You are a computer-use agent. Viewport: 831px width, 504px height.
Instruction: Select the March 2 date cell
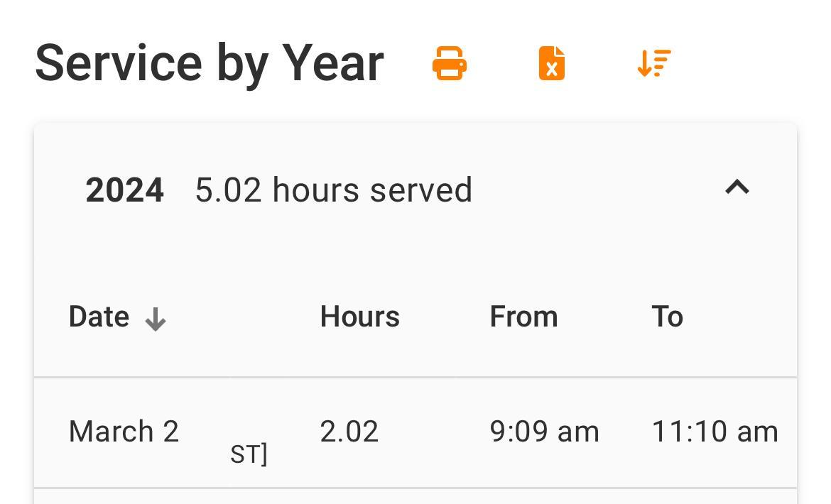point(124,432)
